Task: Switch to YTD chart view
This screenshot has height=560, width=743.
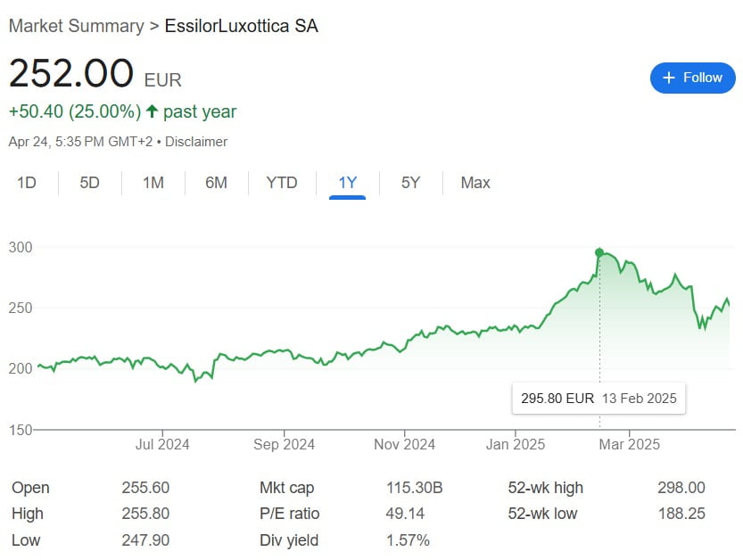Action: point(282,183)
